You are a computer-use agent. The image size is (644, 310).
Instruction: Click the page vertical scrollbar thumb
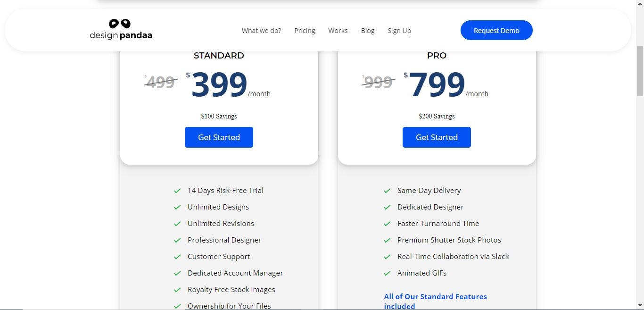[640, 71]
